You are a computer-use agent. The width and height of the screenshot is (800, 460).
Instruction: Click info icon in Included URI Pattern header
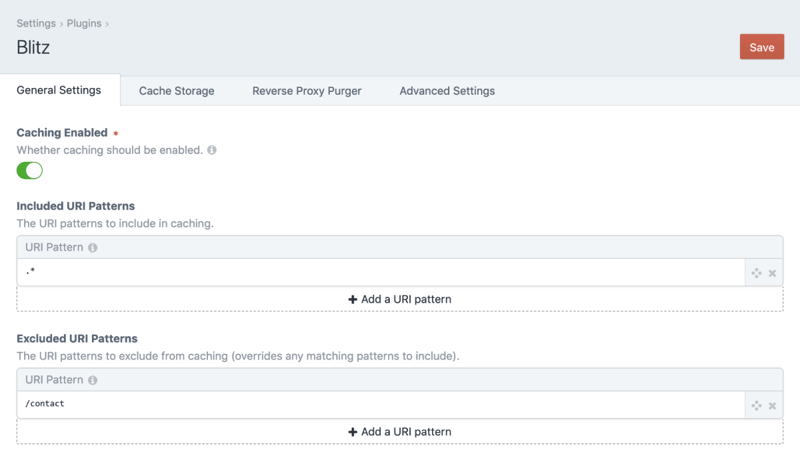click(x=93, y=247)
